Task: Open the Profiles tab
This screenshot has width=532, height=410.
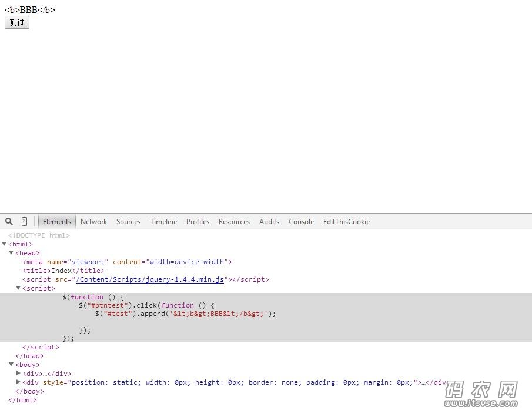Action: coord(198,222)
